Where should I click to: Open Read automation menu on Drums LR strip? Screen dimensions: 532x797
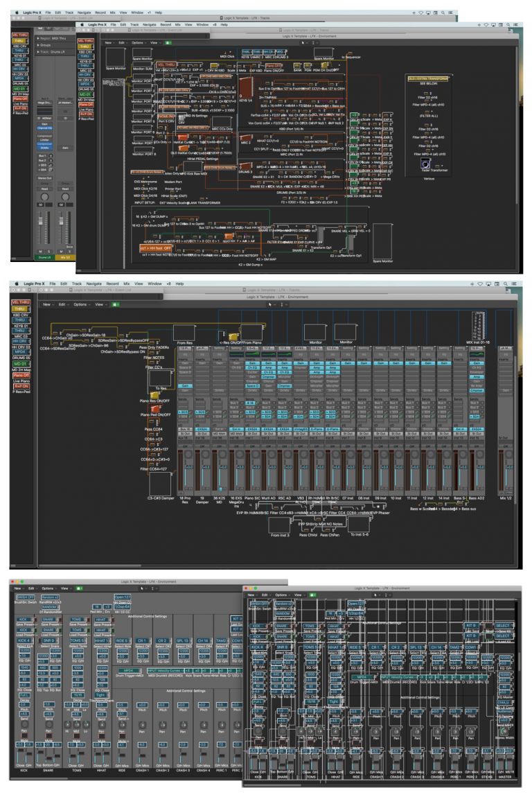pos(45,188)
